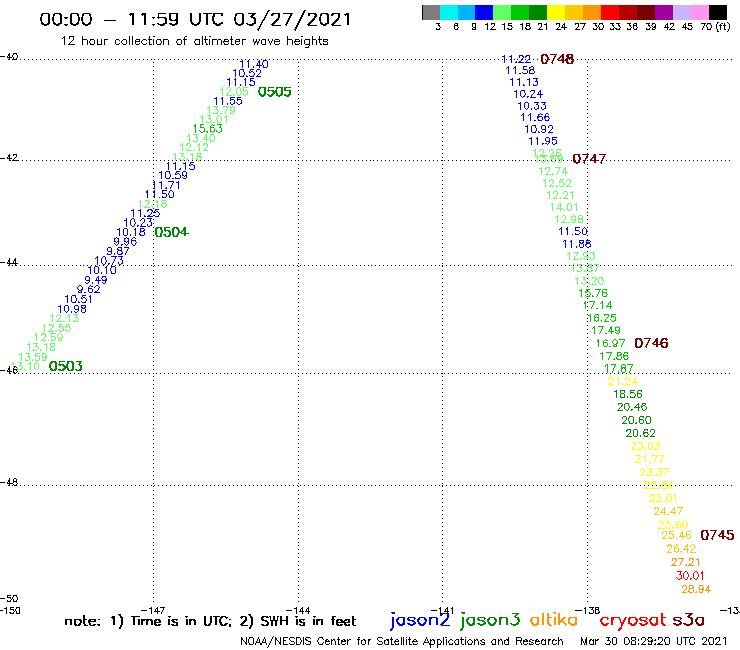Select the dark blue 12 ft legend swatch

[x=484, y=12]
